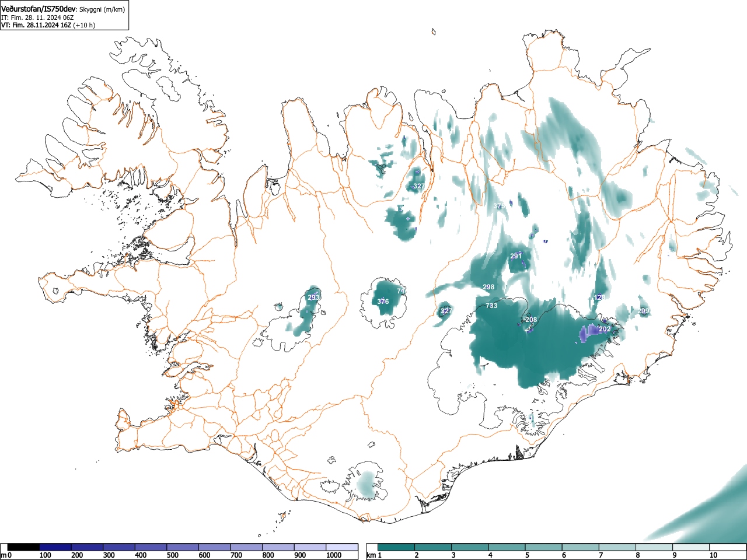747x560 pixels.
Task: Click the 'km' unit label on the kilometre legend
Action: (x=371, y=555)
